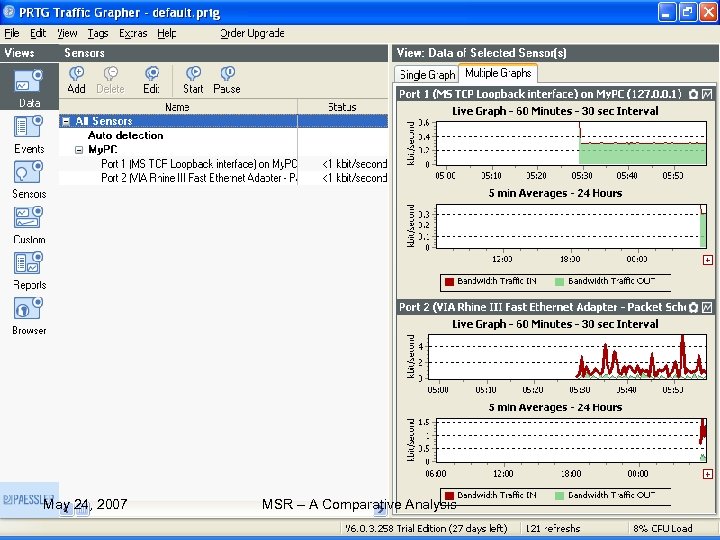
Task: Open the View menu
Action: pos(67,33)
